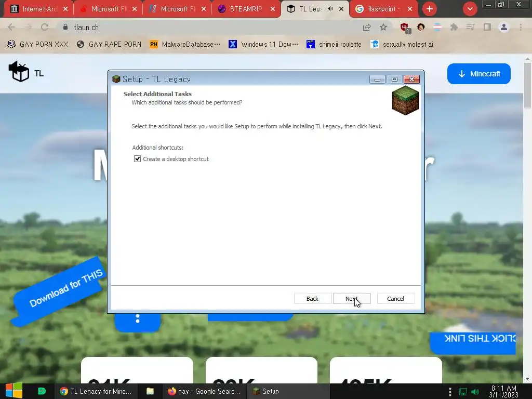
Task: Close the Internet Archive tab
Action: tap(65, 9)
